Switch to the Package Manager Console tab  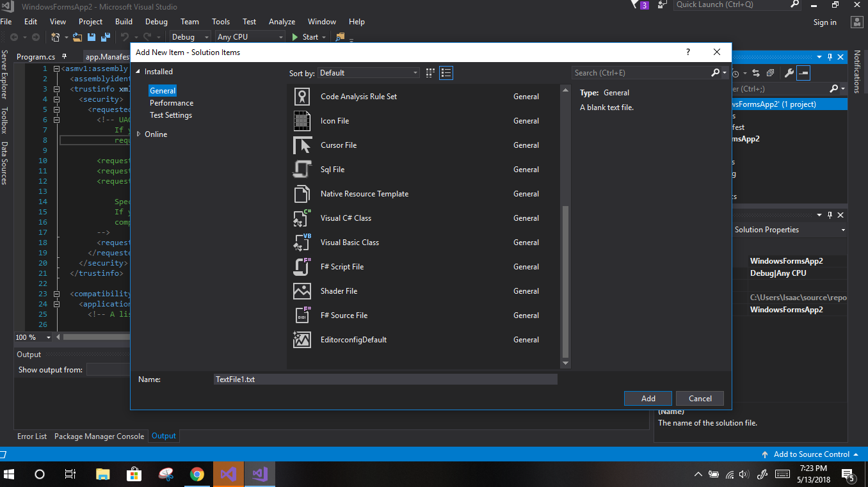99,436
